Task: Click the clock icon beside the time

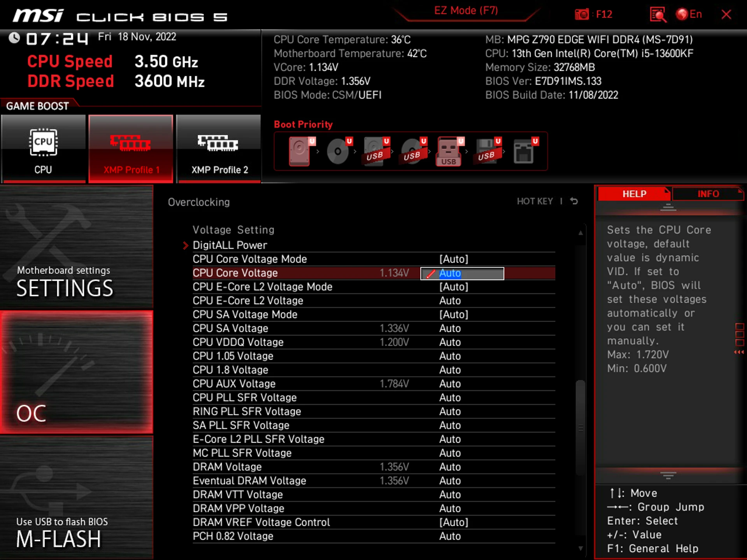Action: pyautogui.click(x=14, y=38)
